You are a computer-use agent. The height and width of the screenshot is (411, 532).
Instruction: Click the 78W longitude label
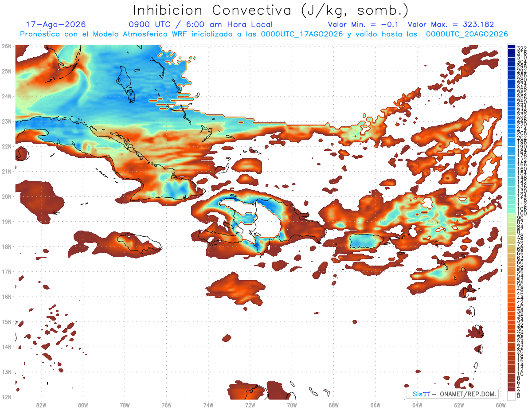[125, 405]
